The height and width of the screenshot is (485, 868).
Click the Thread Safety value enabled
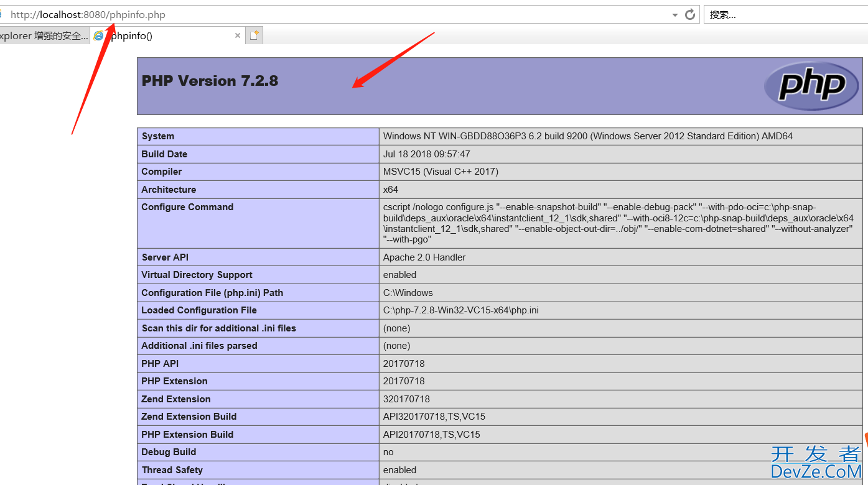click(399, 470)
